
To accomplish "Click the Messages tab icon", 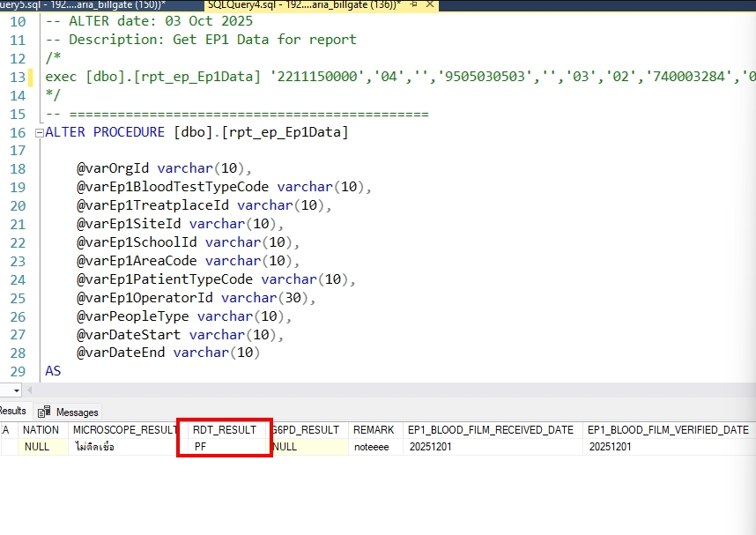I will coord(44,412).
